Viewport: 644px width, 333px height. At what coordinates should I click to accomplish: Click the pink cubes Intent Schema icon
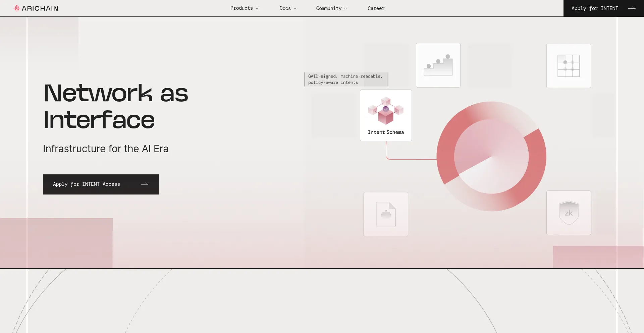click(x=386, y=111)
